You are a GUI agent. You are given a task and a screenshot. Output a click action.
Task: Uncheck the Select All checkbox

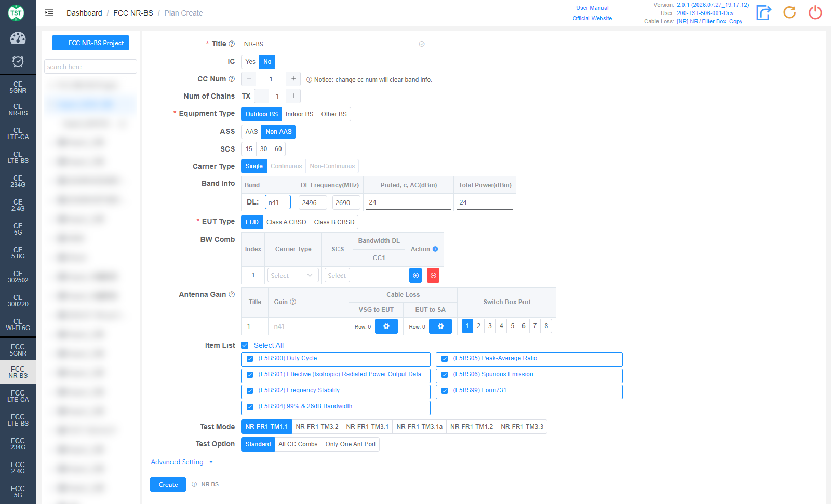(245, 345)
